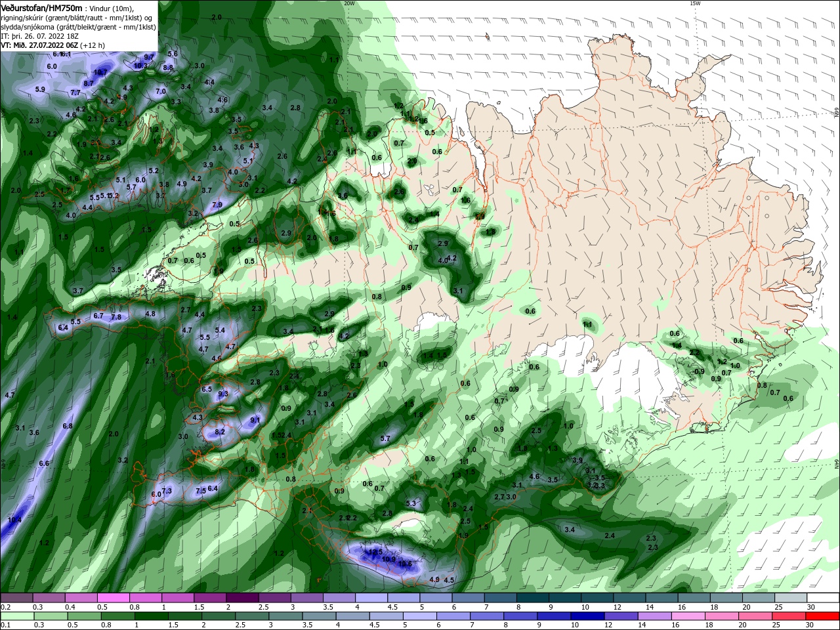Click the '7.0' precipitation value

[161, 92]
